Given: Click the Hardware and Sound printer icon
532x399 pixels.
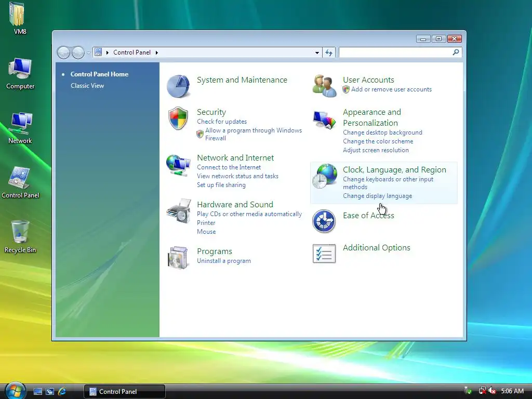Looking at the screenshot, I should 179,211.
